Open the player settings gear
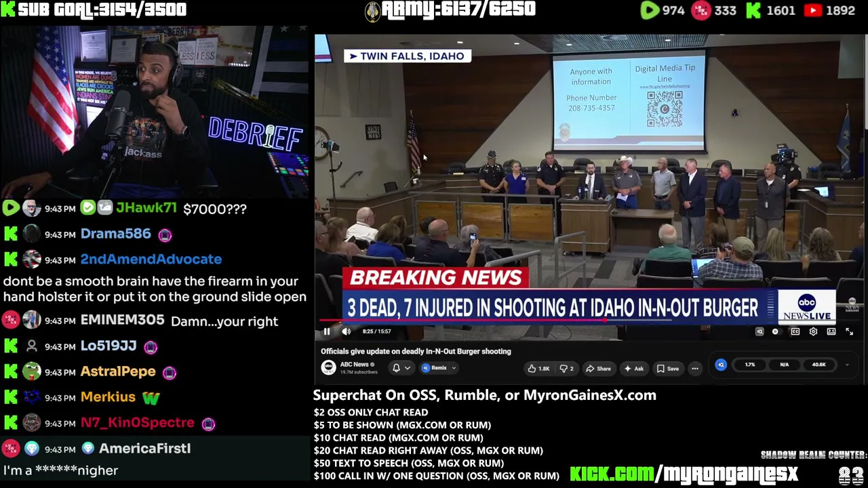 tap(813, 331)
